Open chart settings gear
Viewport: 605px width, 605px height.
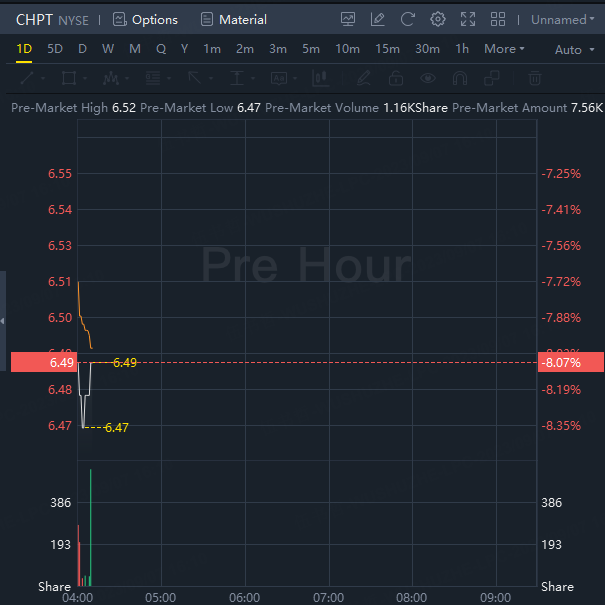coord(437,19)
